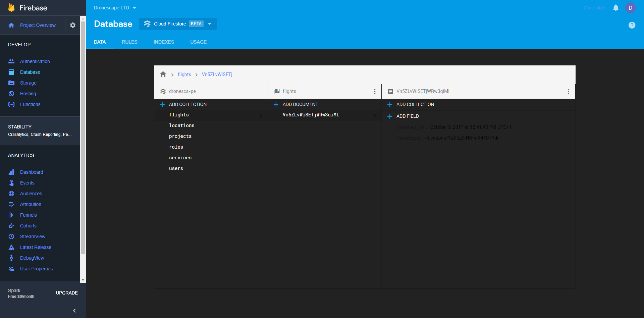The width and height of the screenshot is (644, 318).
Task: Collapse the sidebar with bottom arrow
Action: click(74, 311)
